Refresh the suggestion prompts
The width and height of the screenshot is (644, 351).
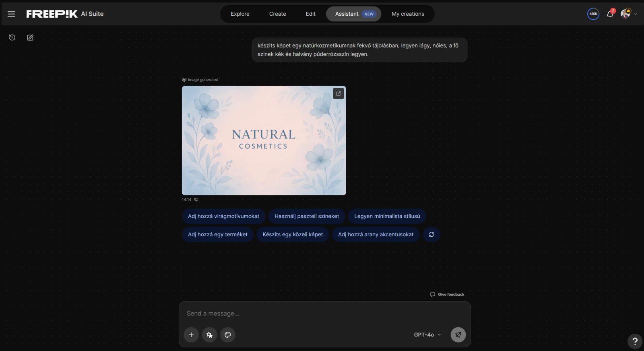pos(431,234)
